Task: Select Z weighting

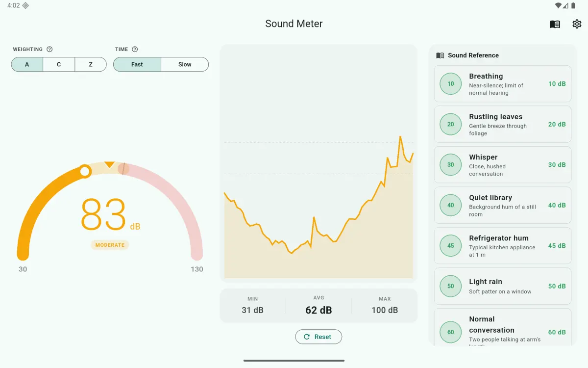Action: point(91,64)
